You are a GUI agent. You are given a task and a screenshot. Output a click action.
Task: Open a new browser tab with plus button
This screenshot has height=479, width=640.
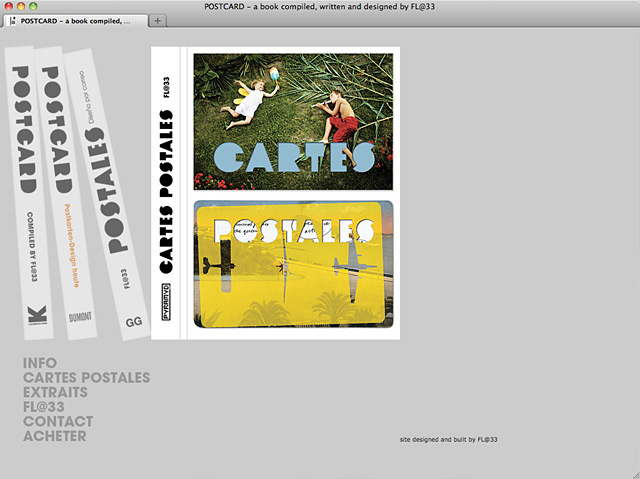click(x=158, y=21)
